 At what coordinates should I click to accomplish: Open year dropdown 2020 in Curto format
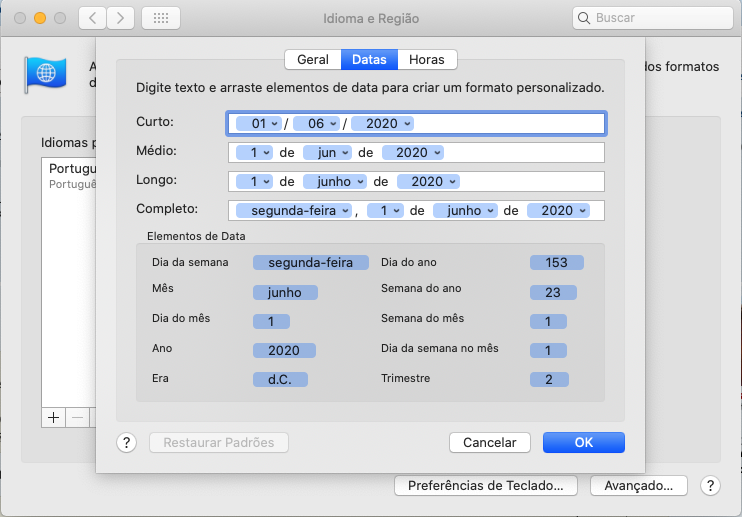click(382, 123)
